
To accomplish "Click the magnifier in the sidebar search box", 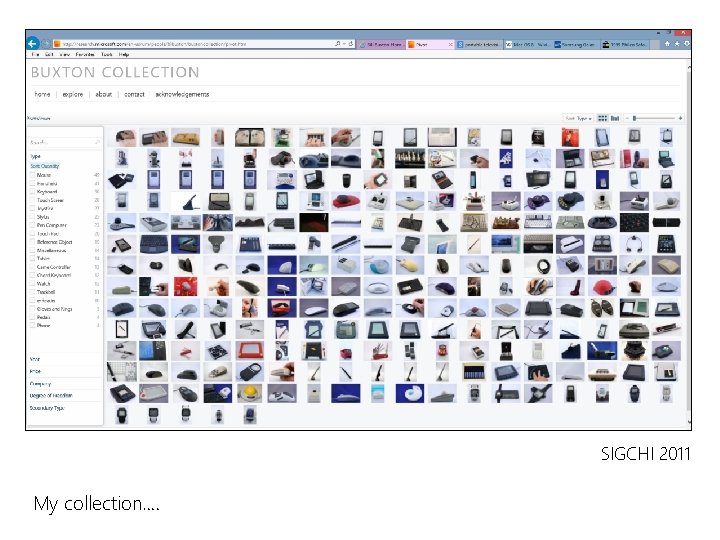I will coord(97,143).
